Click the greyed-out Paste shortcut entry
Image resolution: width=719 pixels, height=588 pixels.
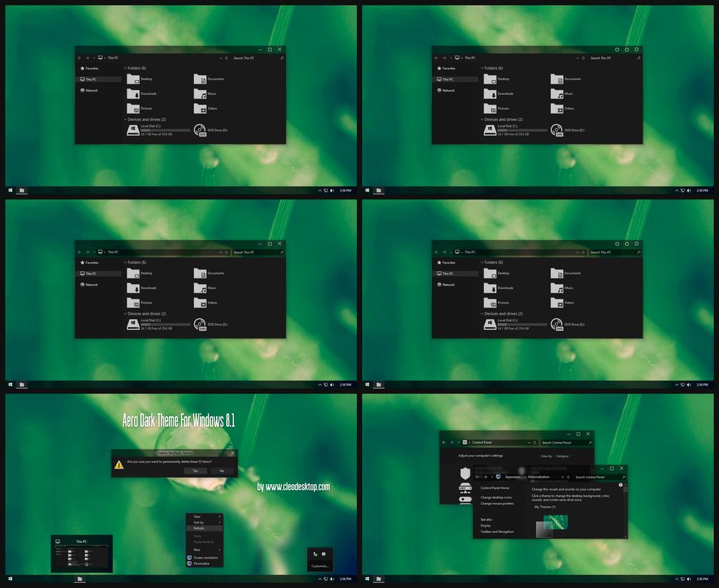point(204,542)
